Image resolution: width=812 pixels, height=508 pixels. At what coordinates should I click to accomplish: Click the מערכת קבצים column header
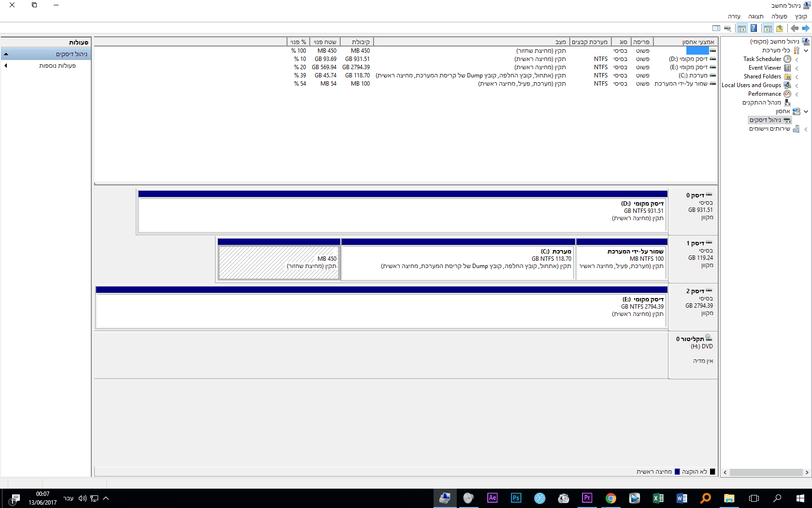(x=591, y=42)
